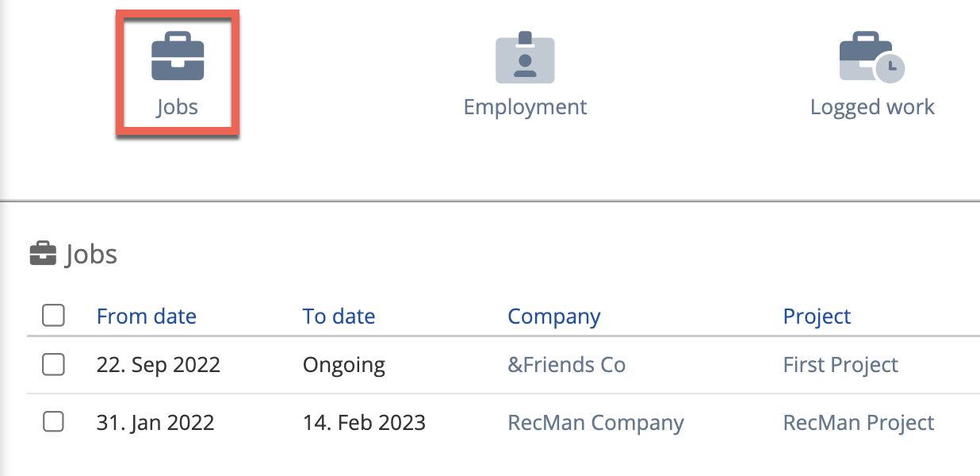The image size is (980, 476).
Task: Click the 14. Feb 2023 to-date cell
Action: pos(364,423)
